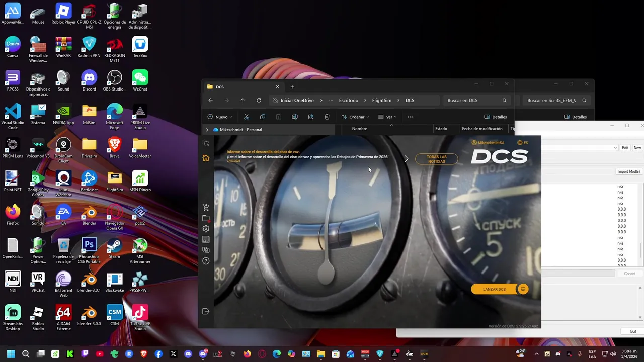Open the help question mark in DCS launcher

(x=206, y=261)
